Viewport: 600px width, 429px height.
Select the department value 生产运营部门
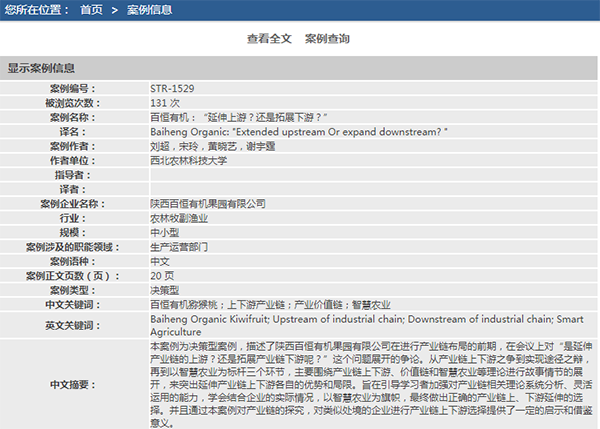(x=180, y=246)
